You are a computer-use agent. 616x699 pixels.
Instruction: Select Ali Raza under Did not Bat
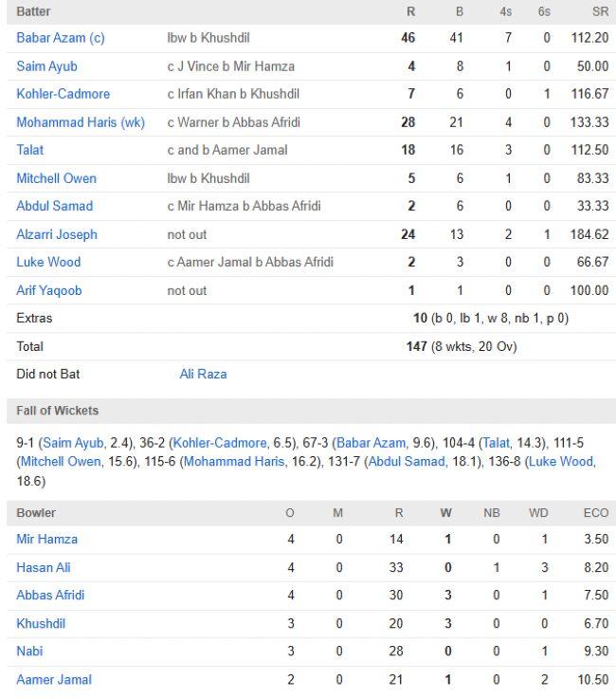[203, 374]
